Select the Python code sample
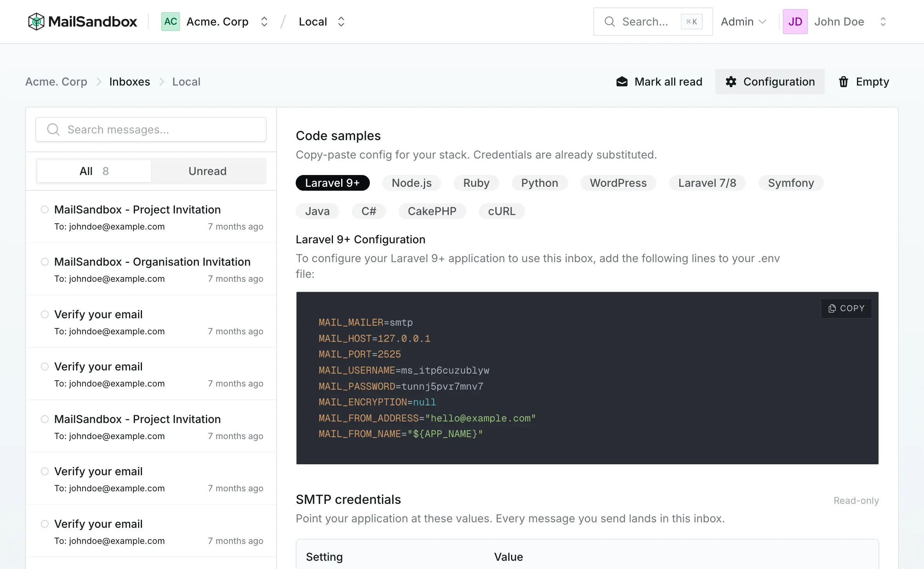The height and width of the screenshot is (569, 924). point(540,183)
